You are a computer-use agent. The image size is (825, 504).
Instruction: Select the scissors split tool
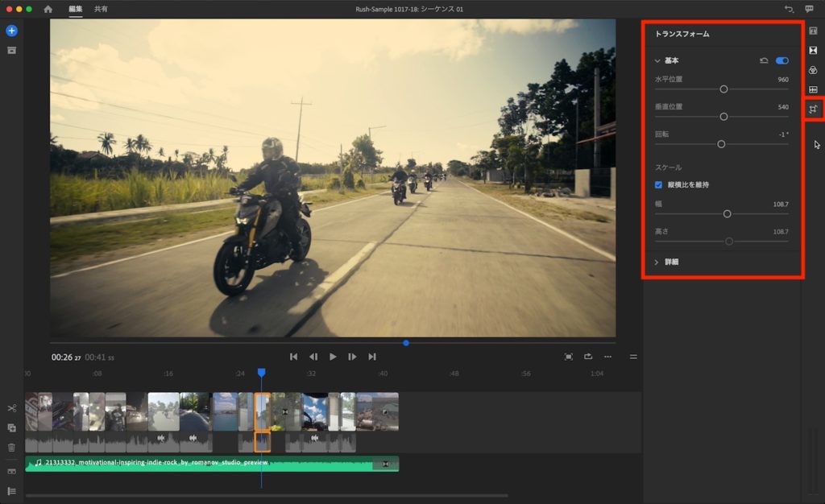[11, 408]
